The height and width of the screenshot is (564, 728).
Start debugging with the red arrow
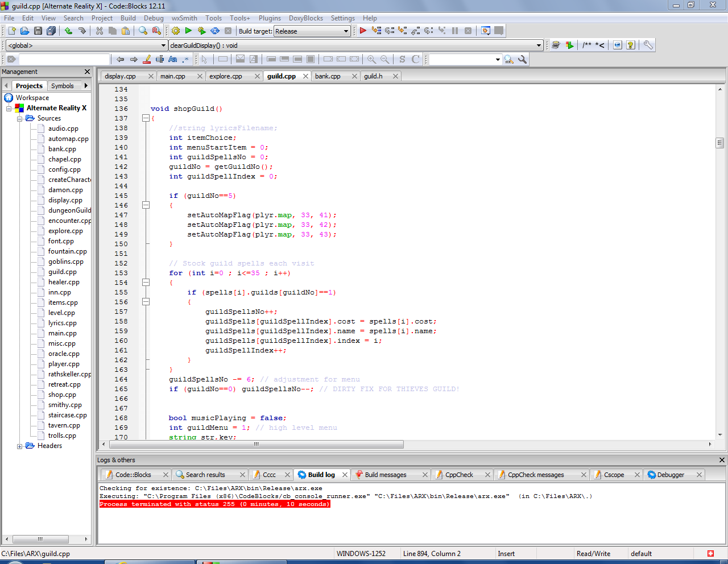(363, 31)
